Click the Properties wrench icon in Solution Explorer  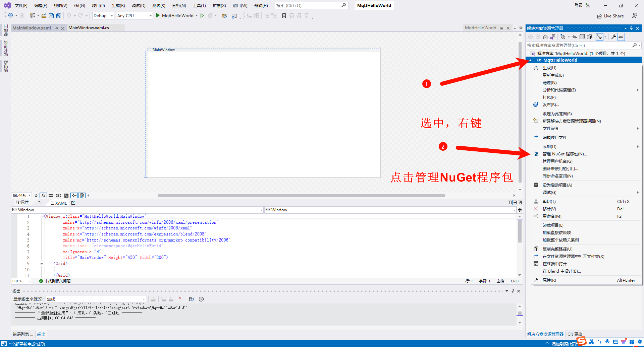[613, 37]
